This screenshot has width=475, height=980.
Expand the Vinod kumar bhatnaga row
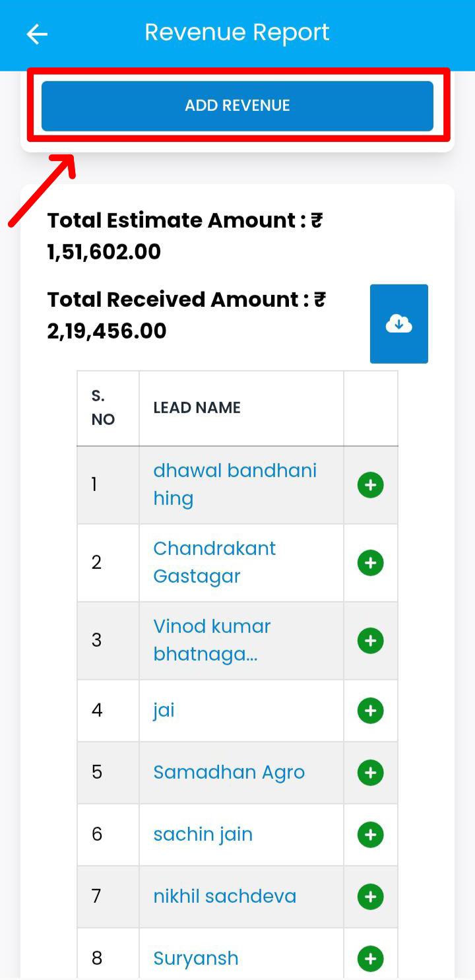pyautogui.click(x=370, y=641)
